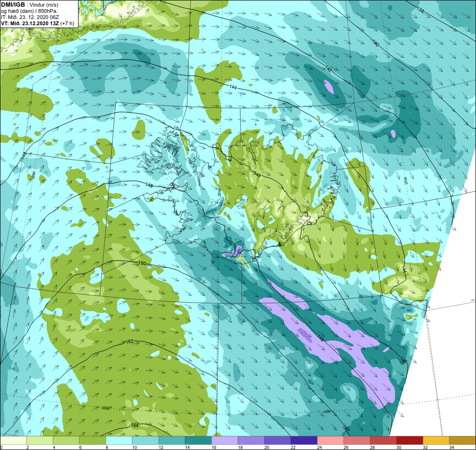Click the violet swatch between 20 and 22
476x450 pixels.
click(x=278, y=440)
